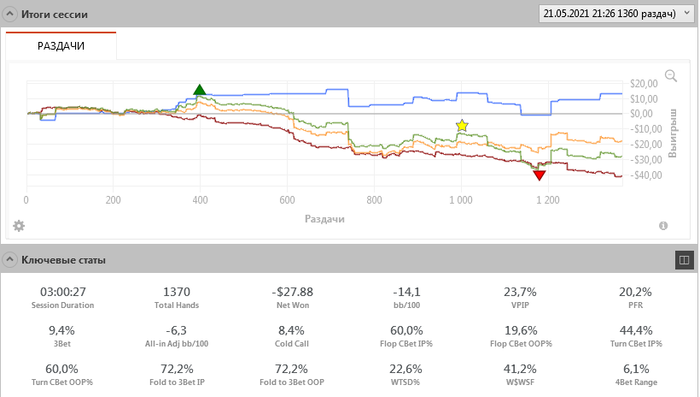The image size is (700, 397).
Task: Click the green peak triangle marker
Action: click(200, 89)
